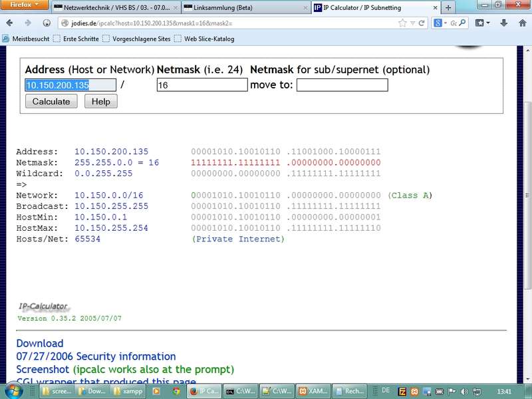The height and width of the screenshot is (399, 532).
Task: Close the Linksammlung (Beta) tab
Action: point(305,8)
